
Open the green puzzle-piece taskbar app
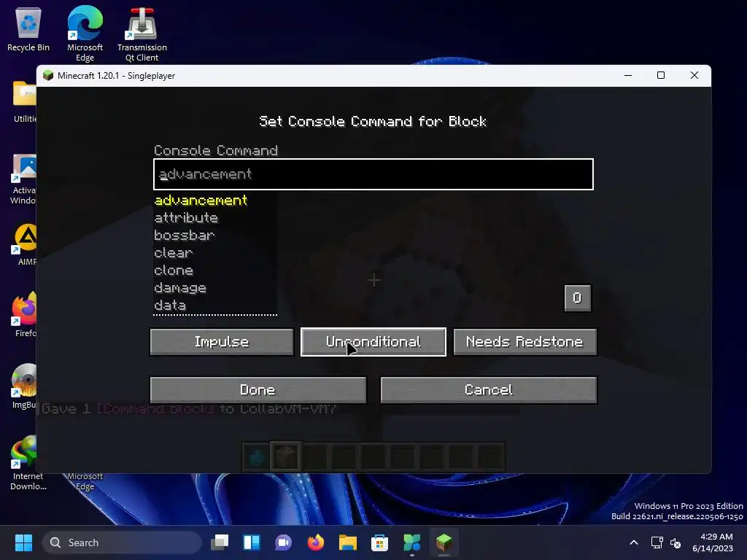tap(411, 542)
